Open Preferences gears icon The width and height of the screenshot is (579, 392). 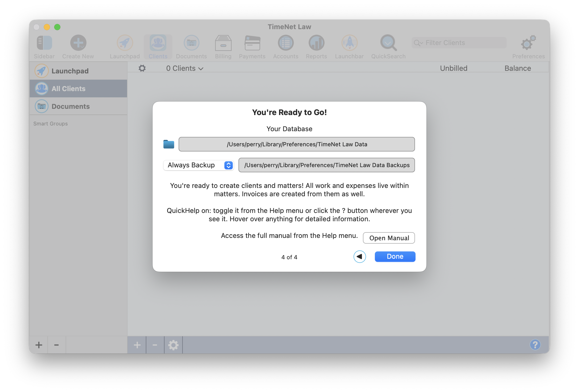528,43
